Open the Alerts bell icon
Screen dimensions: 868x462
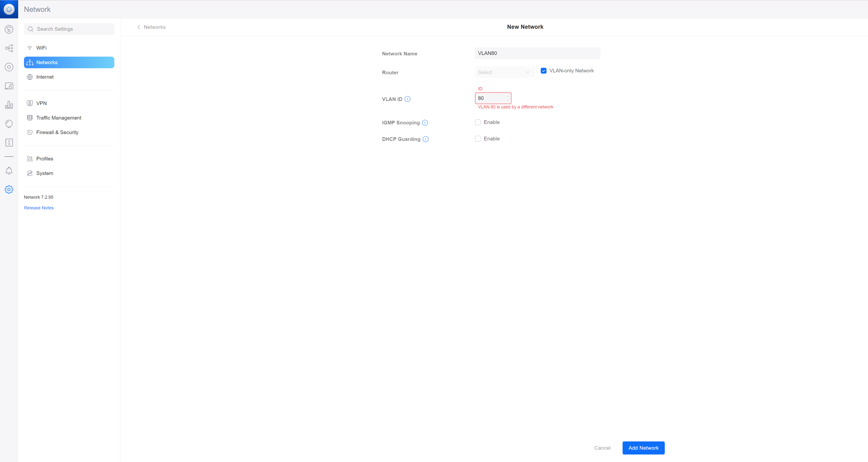pyautogui.click(x=9, y=171)
